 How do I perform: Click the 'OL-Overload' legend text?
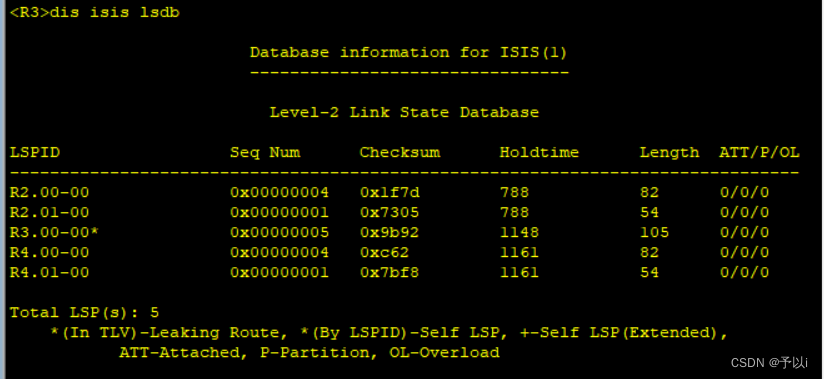pyautogui.click(x=444, y=353)
